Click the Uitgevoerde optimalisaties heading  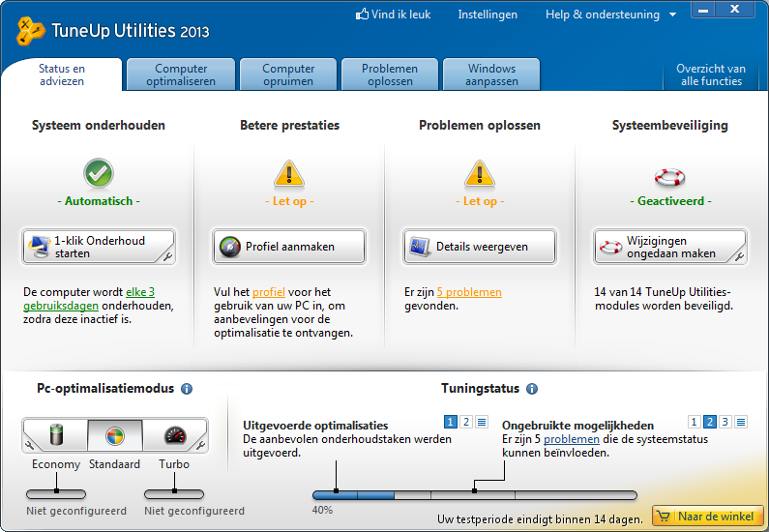pyautogui.click(x=315, y=426)
